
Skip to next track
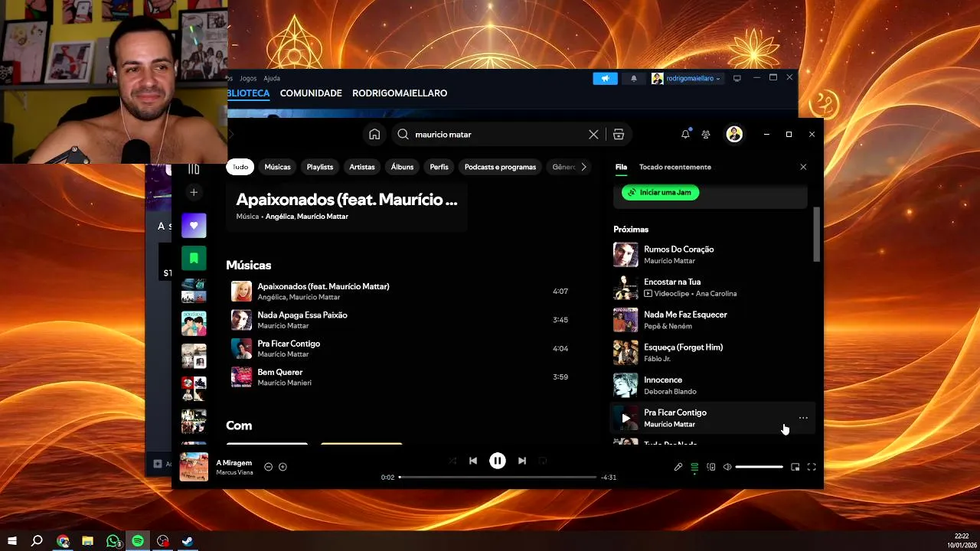[x=522, y=461]
